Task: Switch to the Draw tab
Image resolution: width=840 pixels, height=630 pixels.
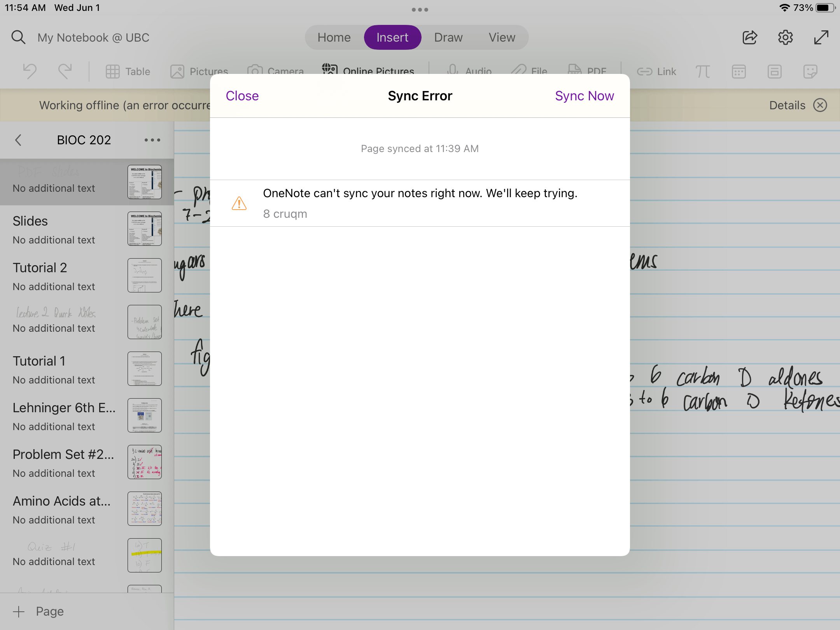Action: 448,37
